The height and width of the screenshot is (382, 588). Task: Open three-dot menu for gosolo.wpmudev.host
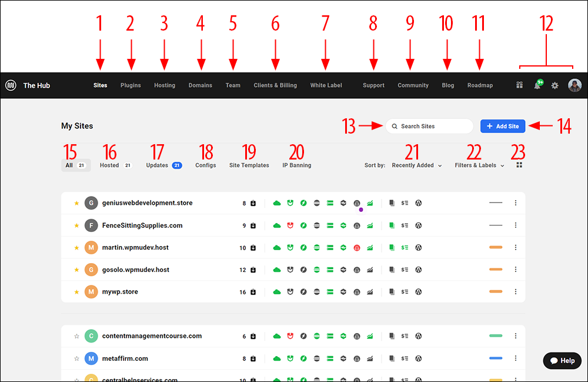pos(516,270)
